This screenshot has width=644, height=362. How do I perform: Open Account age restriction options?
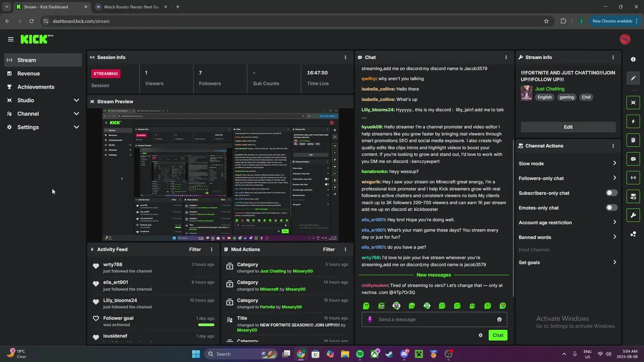click(x=614, y=222)
